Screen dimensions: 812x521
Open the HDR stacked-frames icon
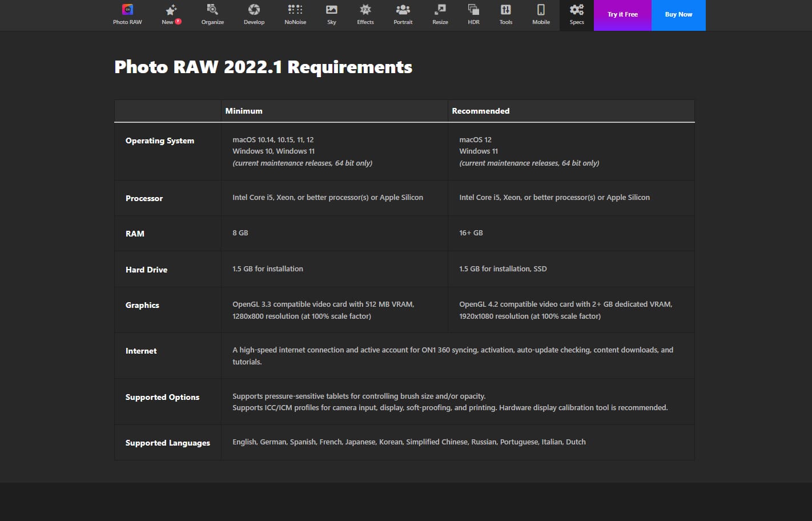point(473,10)
